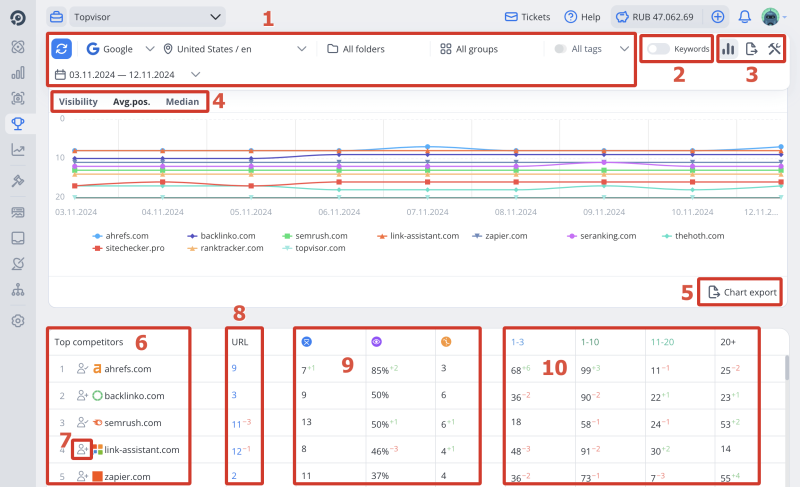Screen dimensions: 800x487
Task: Open the date range 03.11.2024 — 12.11.2024 picker
Action: [127, 74]
